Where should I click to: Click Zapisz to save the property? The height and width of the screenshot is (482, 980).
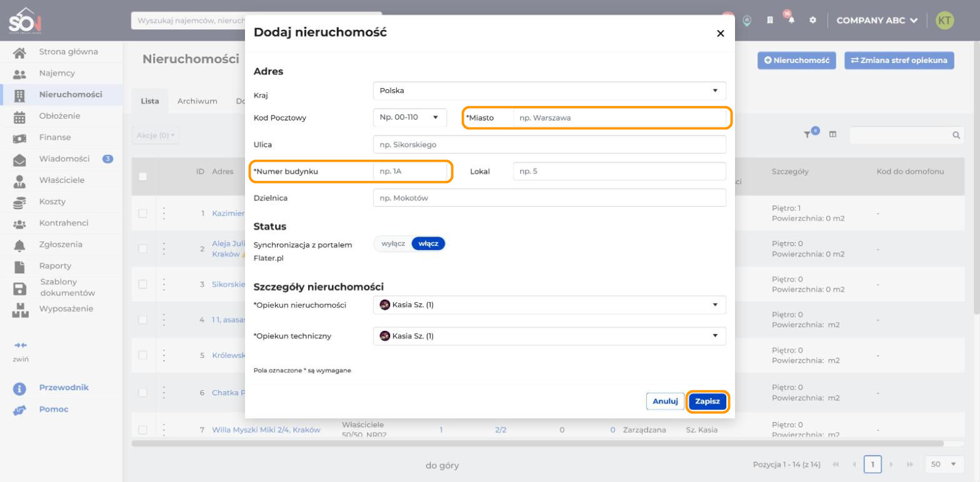coord(707,402)
